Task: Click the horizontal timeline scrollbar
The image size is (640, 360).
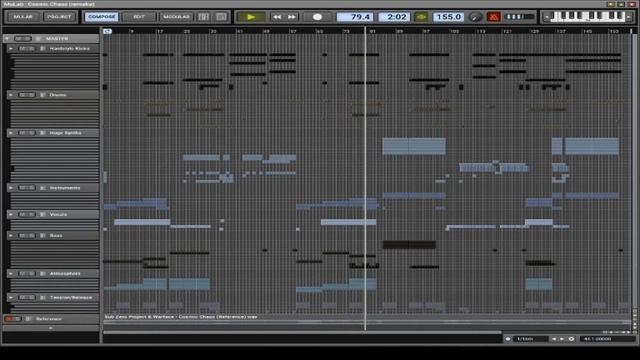Action: 302,332
